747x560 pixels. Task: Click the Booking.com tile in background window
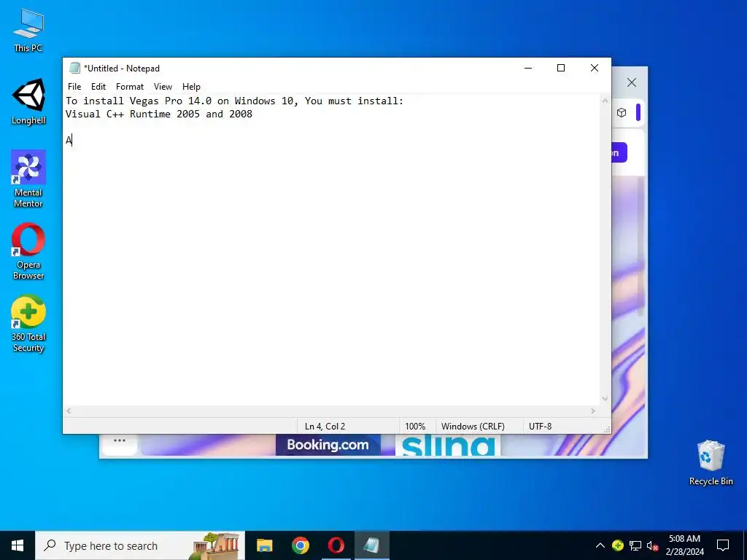click(328, 445)
